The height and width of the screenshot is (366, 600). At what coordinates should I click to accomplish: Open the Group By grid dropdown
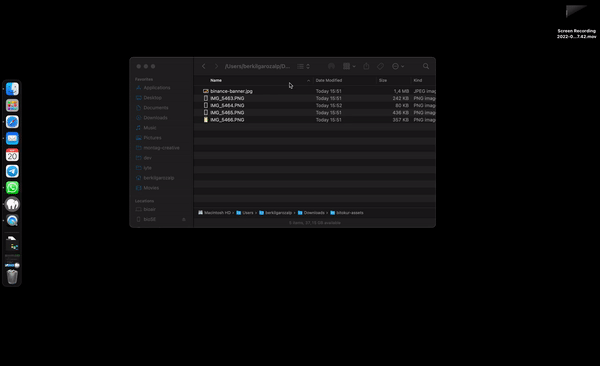coord(349,66)
